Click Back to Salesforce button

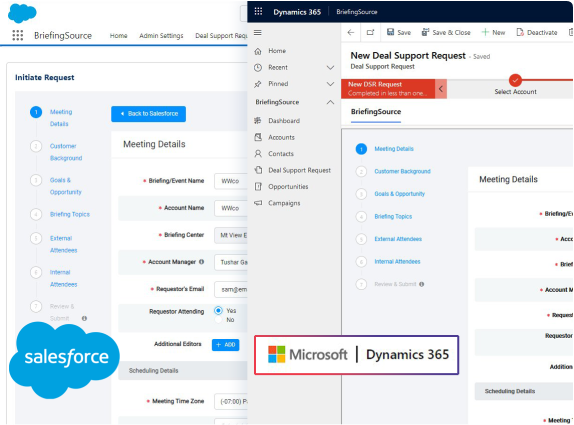click(x=148, y=114)
